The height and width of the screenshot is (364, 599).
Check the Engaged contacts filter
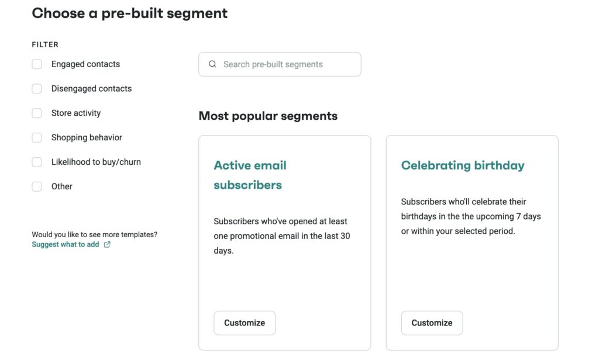pos(37,64)
